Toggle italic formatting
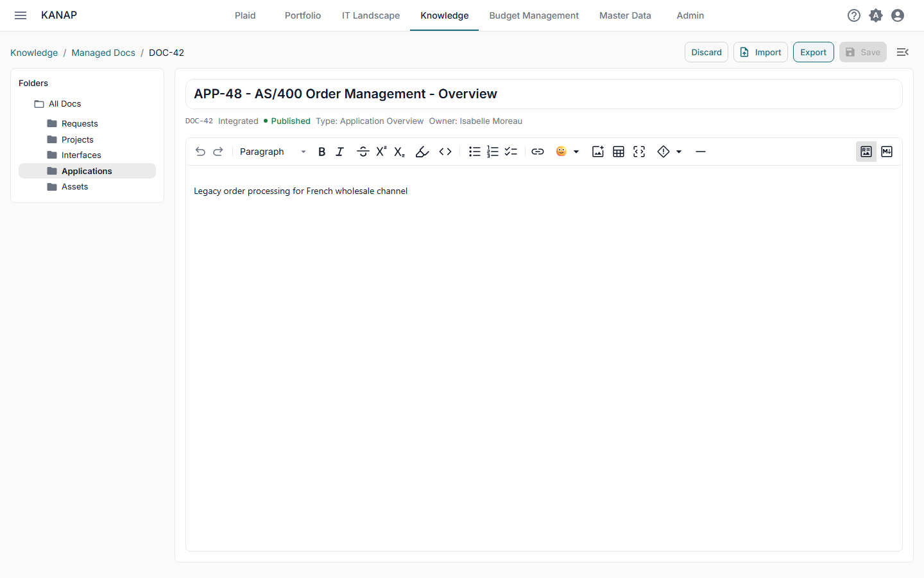This screenshot has width=924, height=578. 340,152
